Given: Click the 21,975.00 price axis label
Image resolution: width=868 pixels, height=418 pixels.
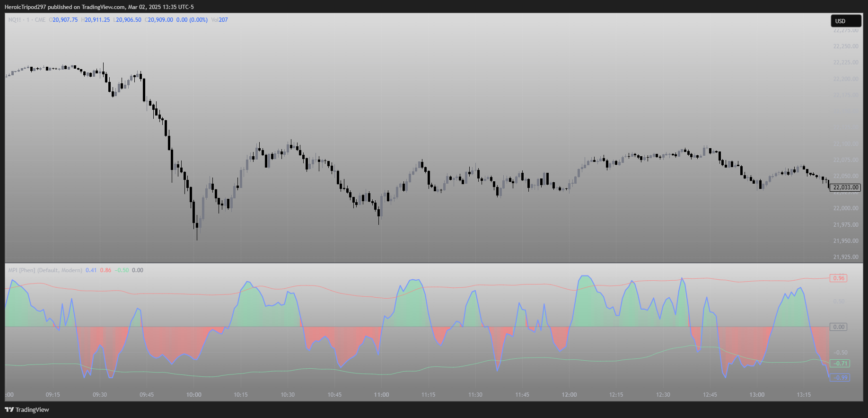Looking at the screenshot, I should coord(846,225).
